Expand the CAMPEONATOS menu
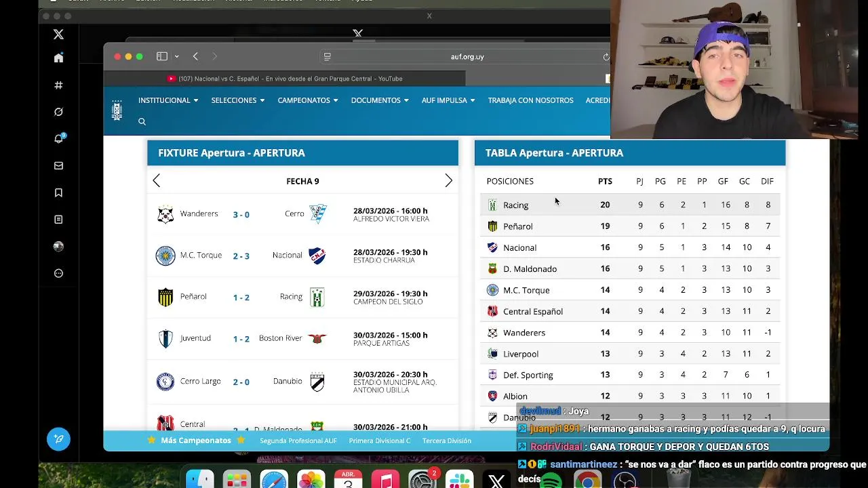Screen dimensions: 868x488 click(x=307, y=100)
